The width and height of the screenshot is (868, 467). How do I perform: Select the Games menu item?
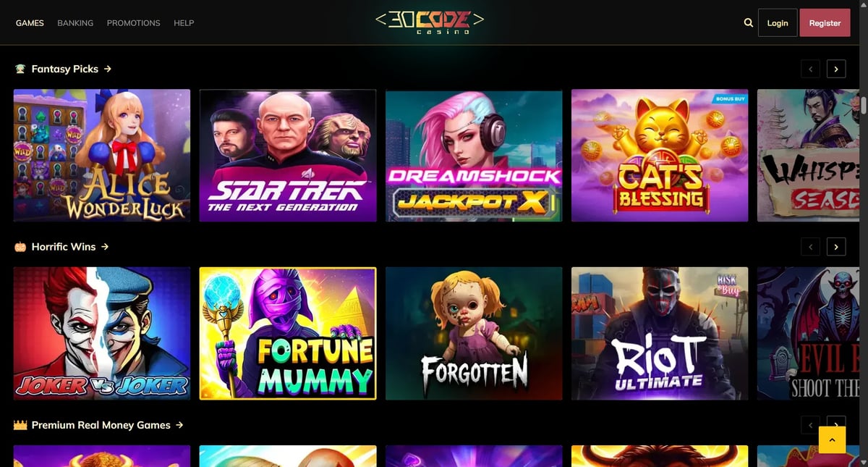[30, 23]
